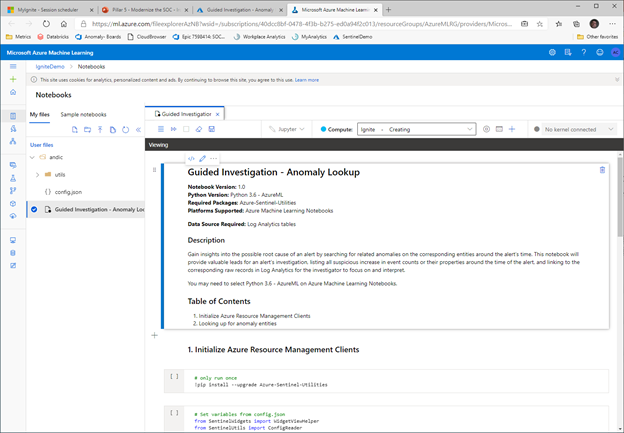Open the directory and subscription icon in the header
This screenshot has height=433, width=624.
tap(568, 52)
